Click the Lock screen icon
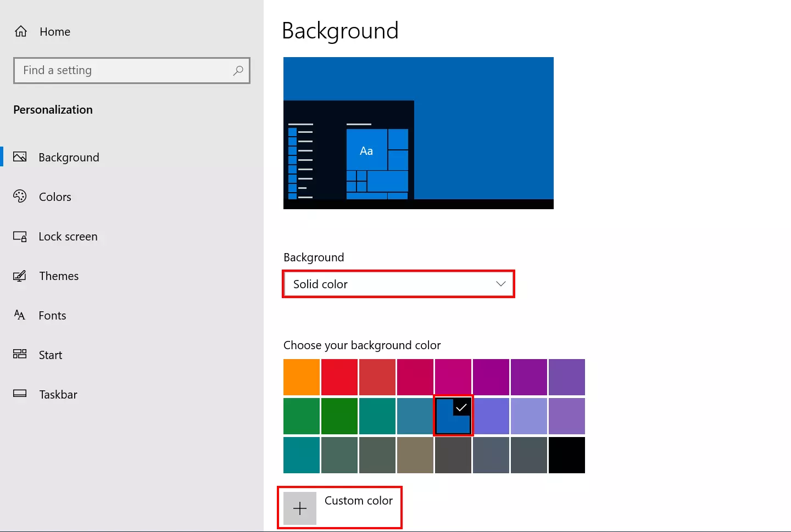The image size is (791, 532). coord(20,237)
